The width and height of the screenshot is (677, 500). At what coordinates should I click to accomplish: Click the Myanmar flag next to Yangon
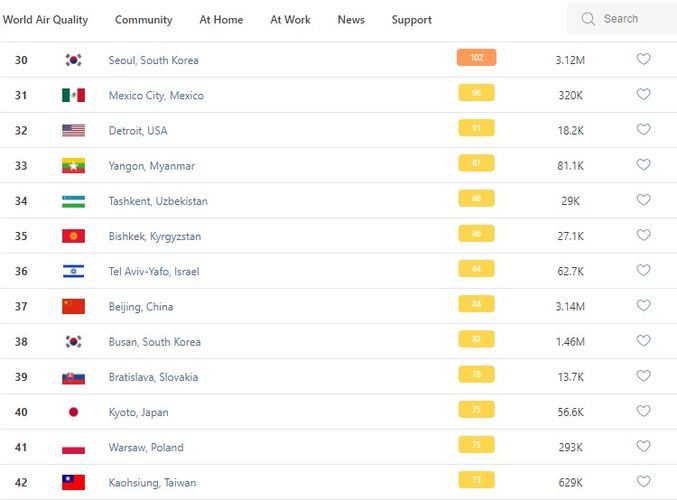73,166
